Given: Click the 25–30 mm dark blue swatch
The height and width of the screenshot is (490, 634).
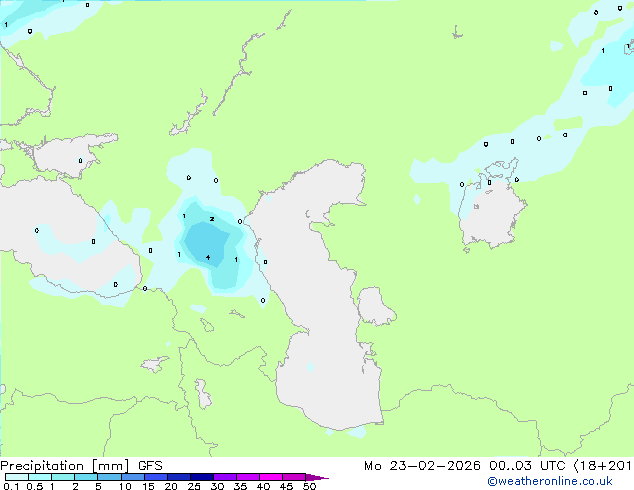Looking at the screenshot, I should tap(201, 477).
